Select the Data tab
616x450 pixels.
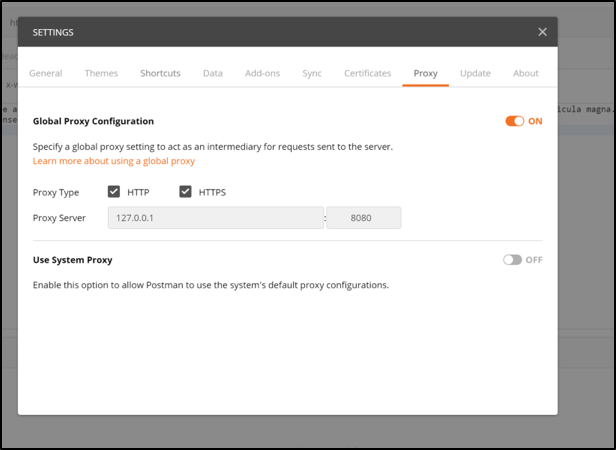coord(213,73)
